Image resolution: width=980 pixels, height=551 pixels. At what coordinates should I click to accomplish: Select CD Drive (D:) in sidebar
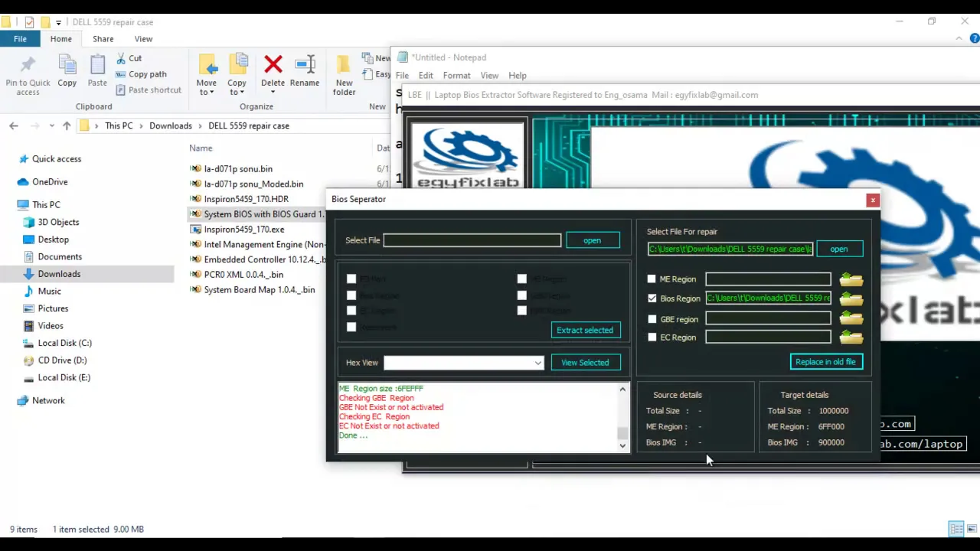(x=63, y=360)
